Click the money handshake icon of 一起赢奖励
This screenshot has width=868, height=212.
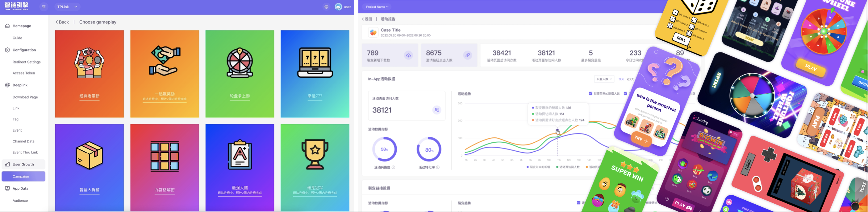point(165,61)
